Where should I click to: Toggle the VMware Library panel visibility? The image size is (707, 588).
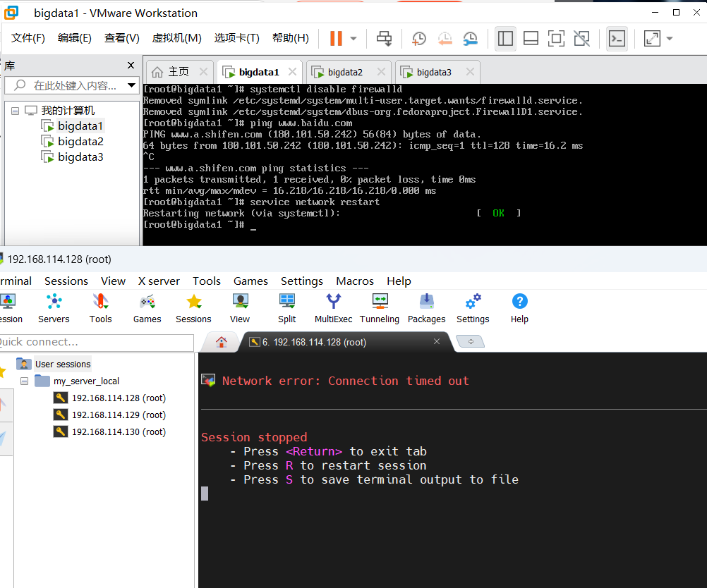(505, 38)
